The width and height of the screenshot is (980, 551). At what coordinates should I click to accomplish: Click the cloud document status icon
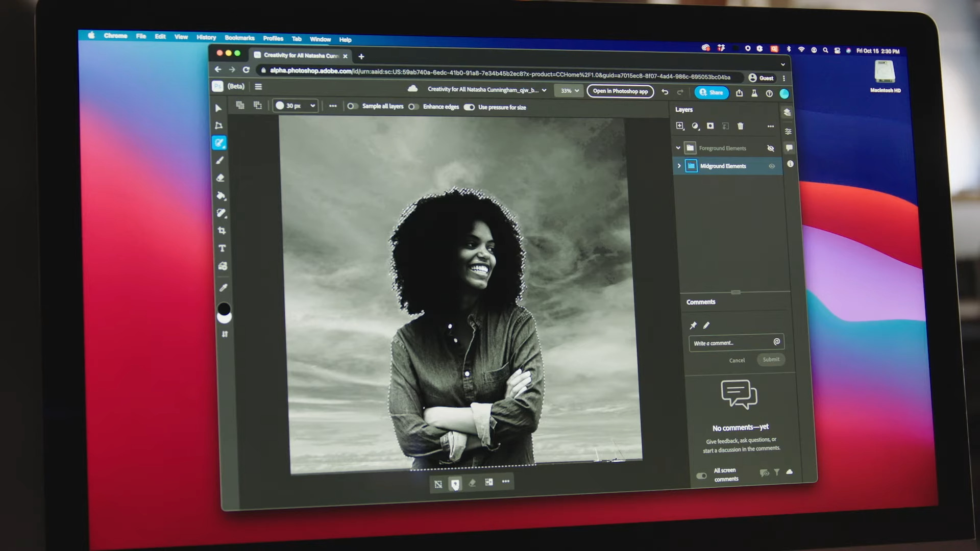click(412, 89)
